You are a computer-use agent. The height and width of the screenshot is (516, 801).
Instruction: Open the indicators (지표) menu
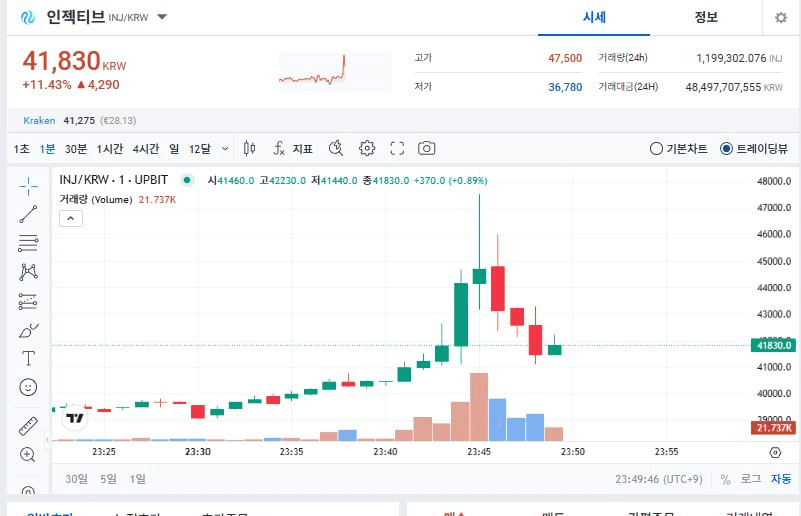click(x=293, y=149)
